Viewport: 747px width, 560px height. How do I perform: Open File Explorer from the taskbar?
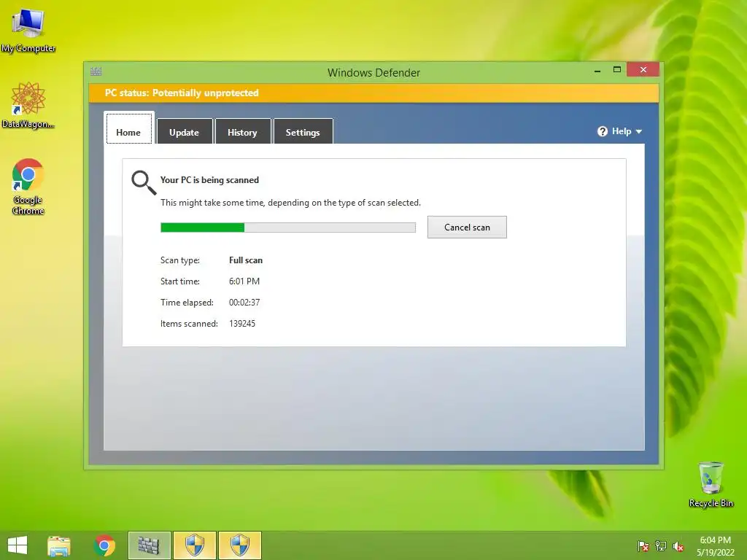tap(59, 545)
